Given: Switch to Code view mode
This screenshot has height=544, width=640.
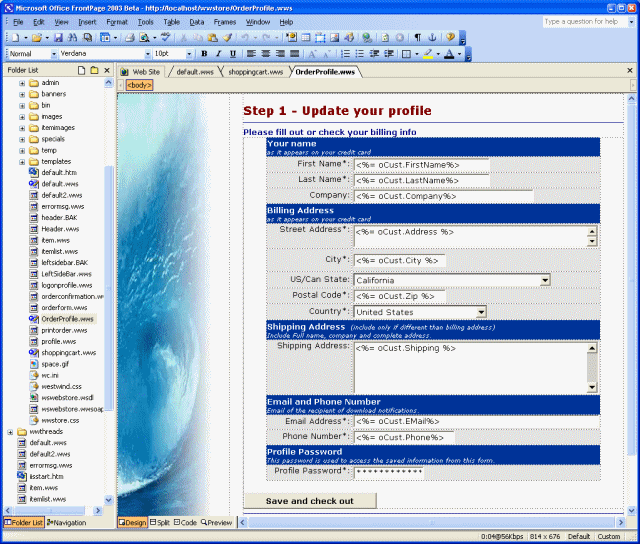Looking at the screenshot, I should (x=186, y=523).
